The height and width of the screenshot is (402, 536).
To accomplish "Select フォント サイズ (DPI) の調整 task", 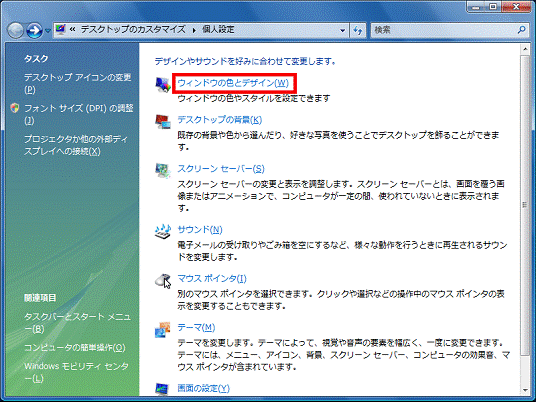I will 79,114.
